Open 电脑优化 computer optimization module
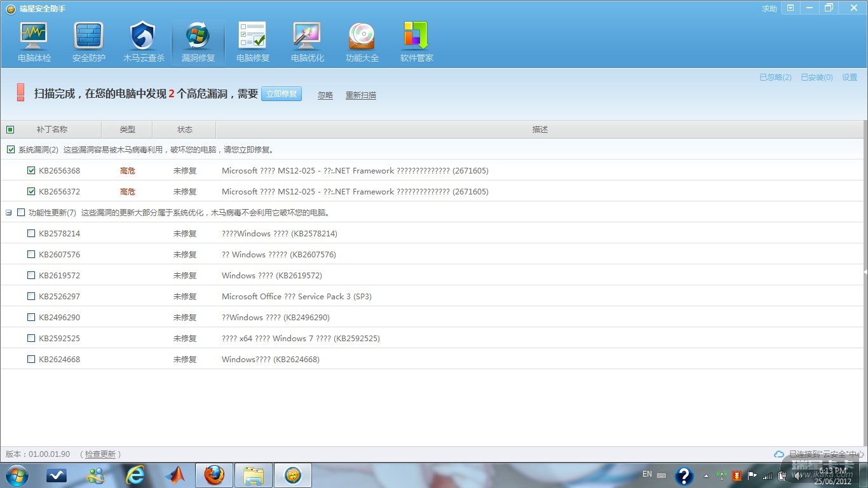 pyautogui.click(x=308, y=43)
